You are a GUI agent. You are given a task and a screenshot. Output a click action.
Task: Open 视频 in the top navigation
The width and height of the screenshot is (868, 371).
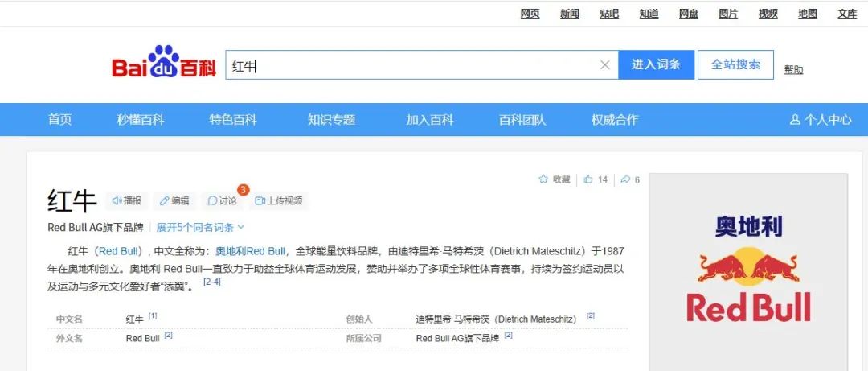768,14
